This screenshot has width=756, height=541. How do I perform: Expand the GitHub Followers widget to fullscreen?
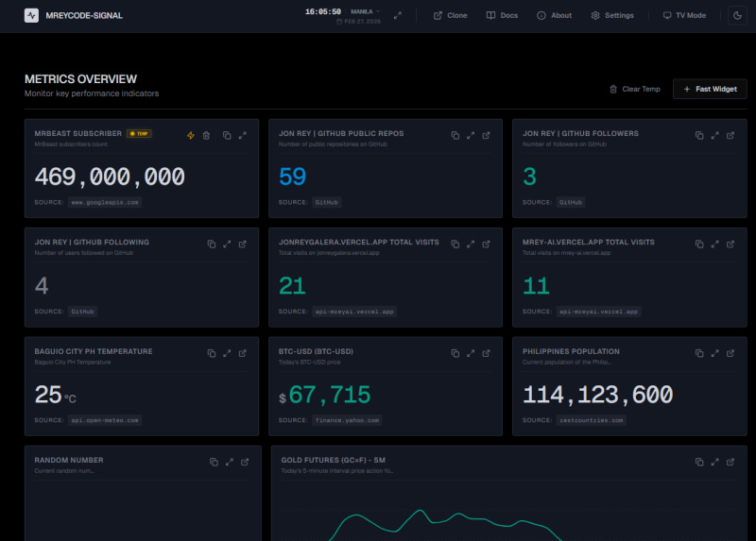pos(715,135)
